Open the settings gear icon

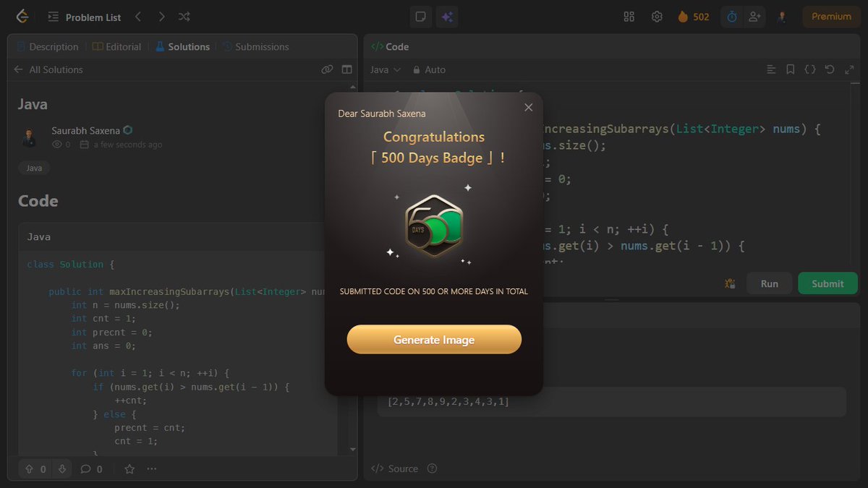coord(657,17)
